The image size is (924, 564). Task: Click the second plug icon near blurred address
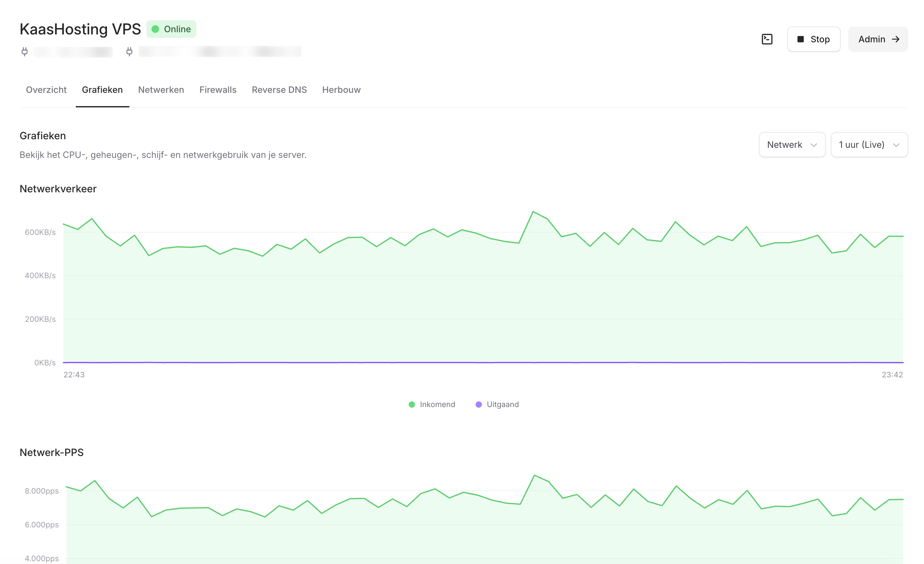tap(129, 51)
